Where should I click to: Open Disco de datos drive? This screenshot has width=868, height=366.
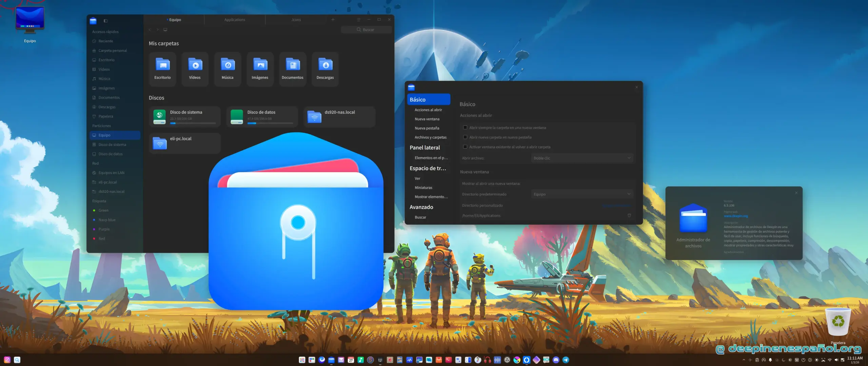tap(262, 117)
